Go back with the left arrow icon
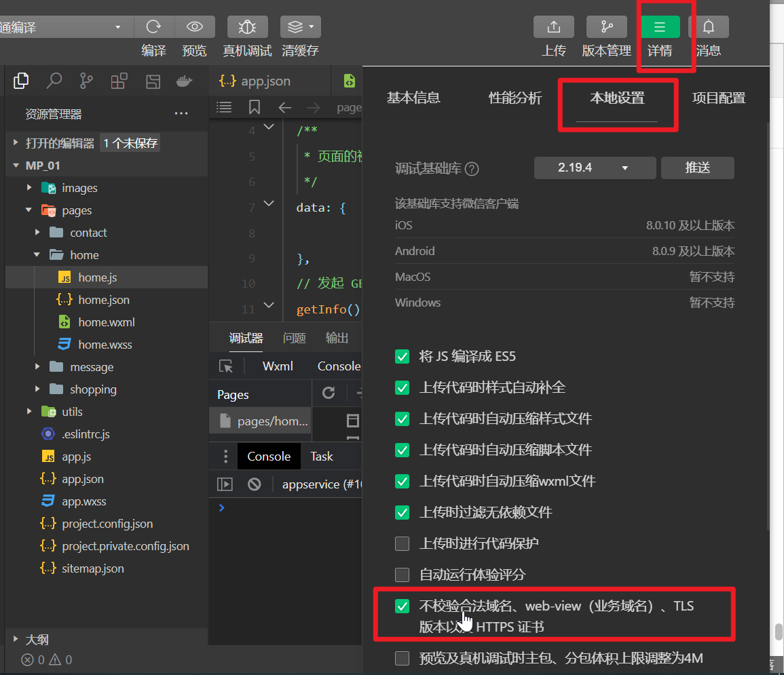The width and height of the screenshot is (784, 675). click(284, 107)
